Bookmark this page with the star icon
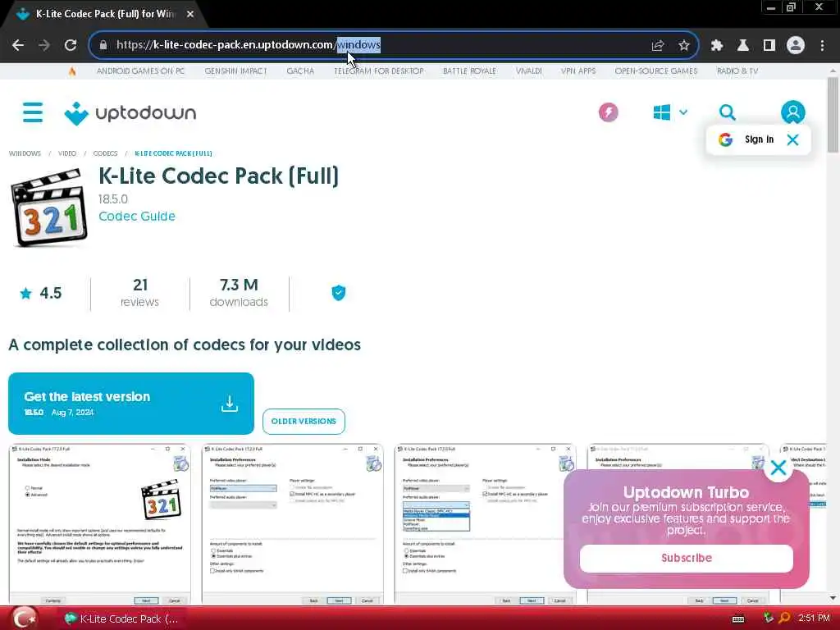Viewport: 840px width, 630px height. pos(684,45)
